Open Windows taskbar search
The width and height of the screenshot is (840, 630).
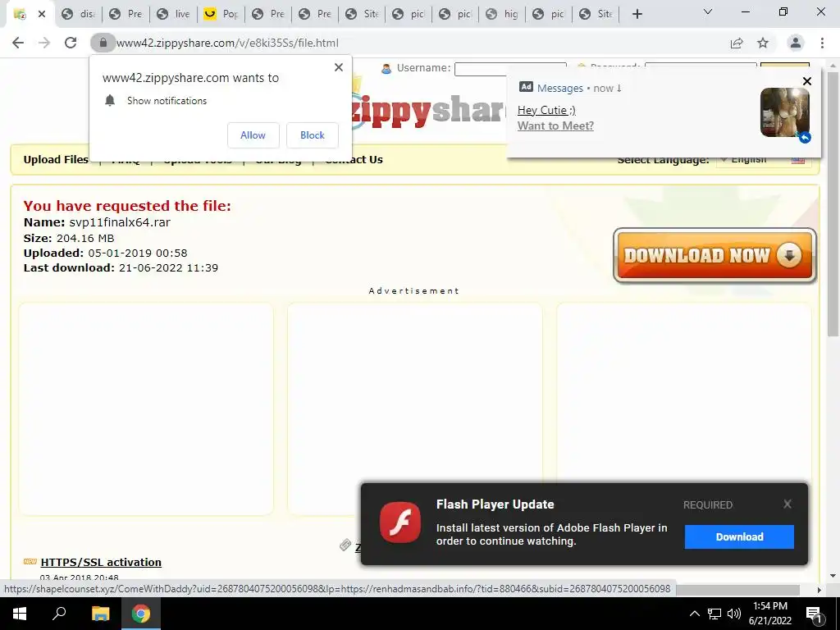tap(59, 614)
